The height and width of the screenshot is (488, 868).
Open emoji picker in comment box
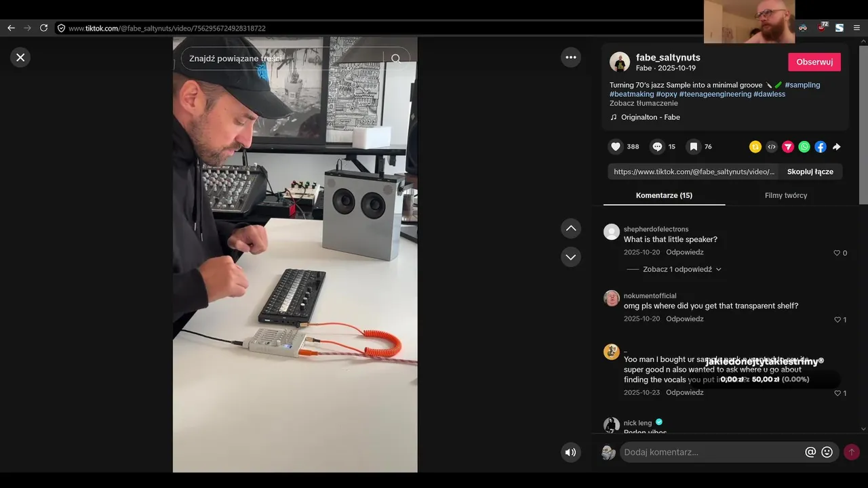827,452
